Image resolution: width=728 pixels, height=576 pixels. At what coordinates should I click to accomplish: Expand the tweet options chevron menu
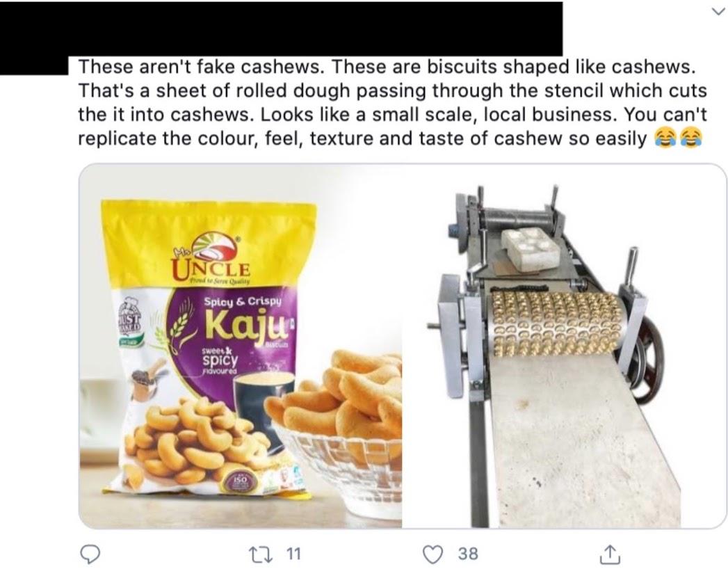(719, 13)
